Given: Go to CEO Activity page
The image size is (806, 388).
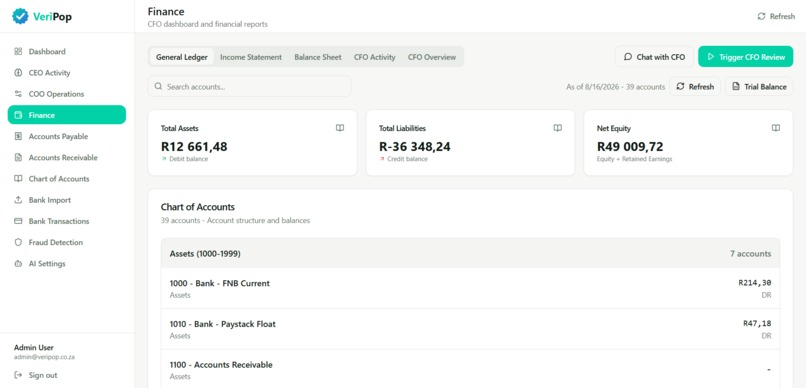Looking at the screenshot, I should pyautogui.click(x=67, y=73).
